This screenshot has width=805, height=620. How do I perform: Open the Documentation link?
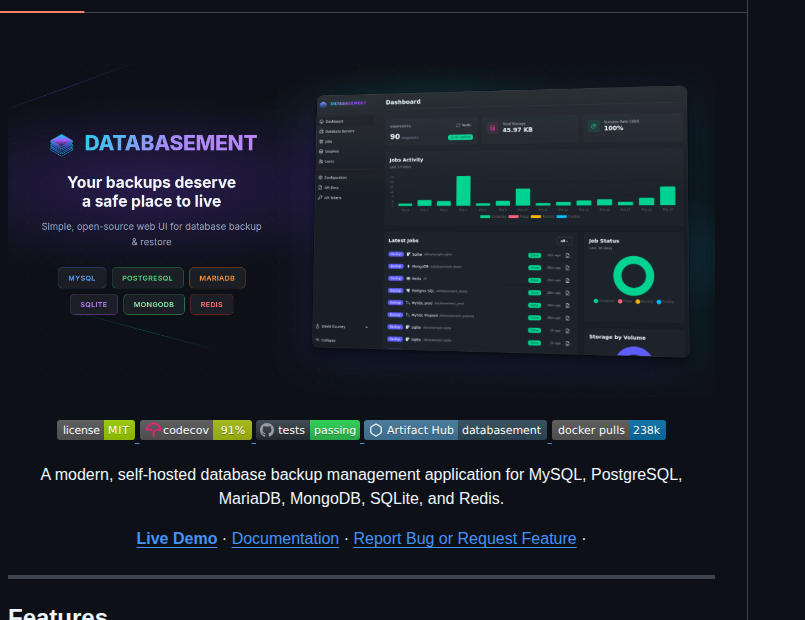pos(285,538)
